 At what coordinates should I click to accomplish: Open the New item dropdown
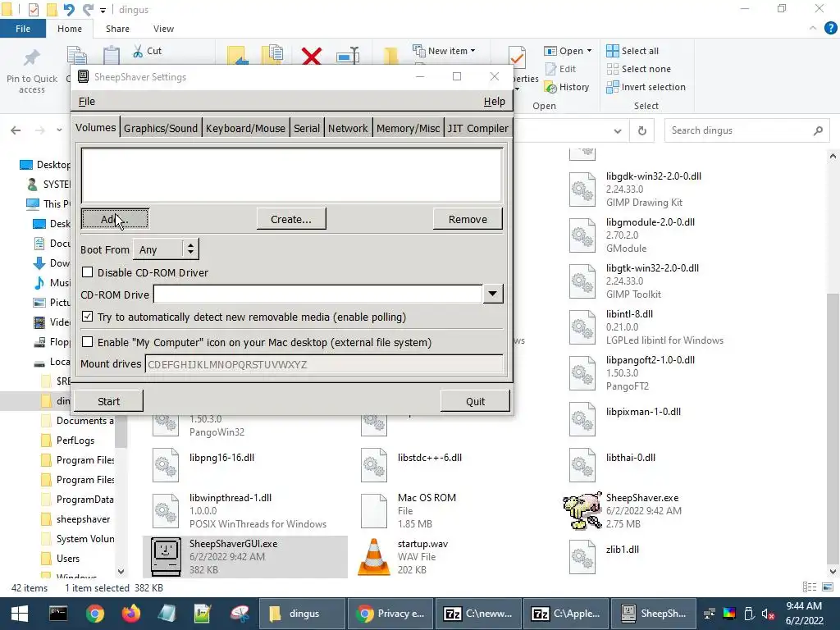click(x=444, y=50)
